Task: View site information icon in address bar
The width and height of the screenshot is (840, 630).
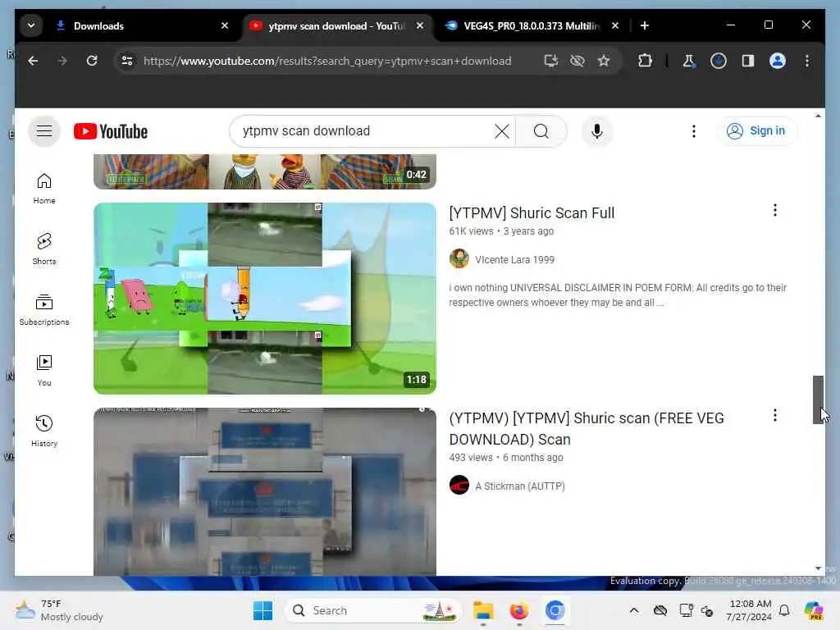Action: click(x=127, y=61)
